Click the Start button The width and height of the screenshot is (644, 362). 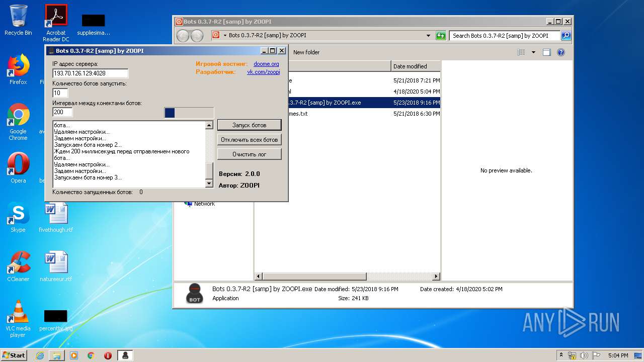click(x=14, y=355)
